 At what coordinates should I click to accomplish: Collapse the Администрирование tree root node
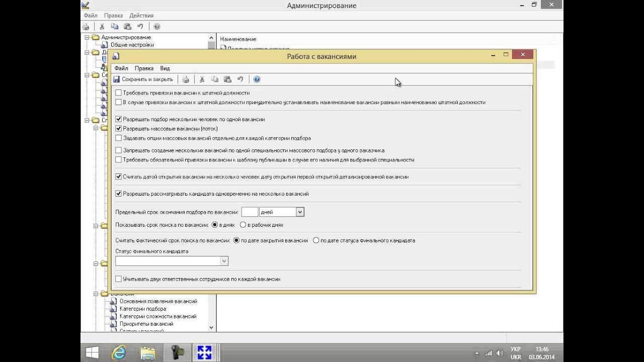[87, 37]
